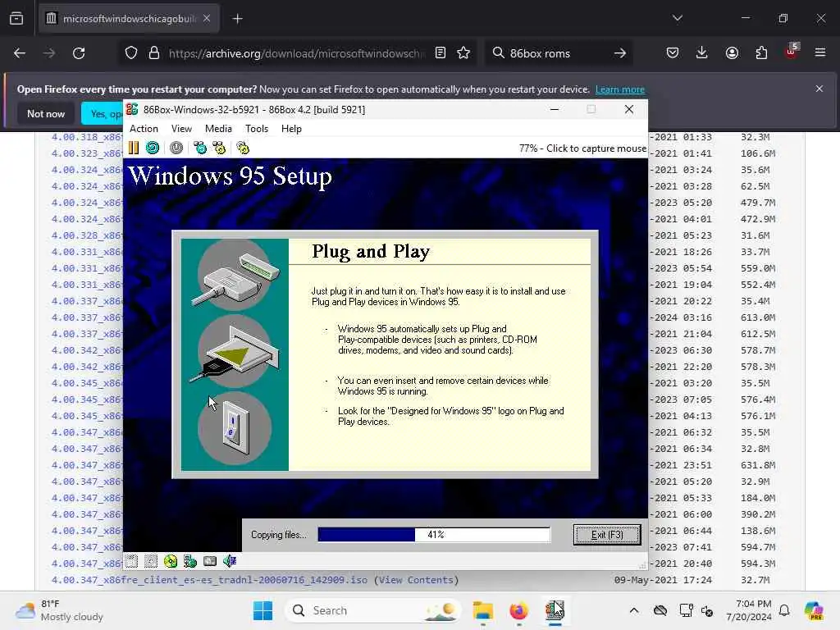Click first floppy drive status icon
Screen dimensions: 840x630
tap(132, 561)
